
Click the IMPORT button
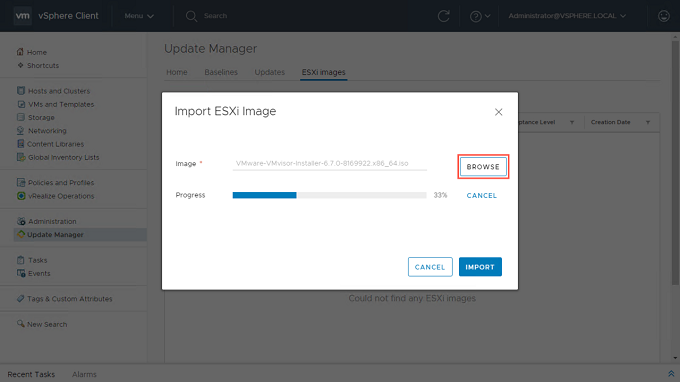point(480,267)
